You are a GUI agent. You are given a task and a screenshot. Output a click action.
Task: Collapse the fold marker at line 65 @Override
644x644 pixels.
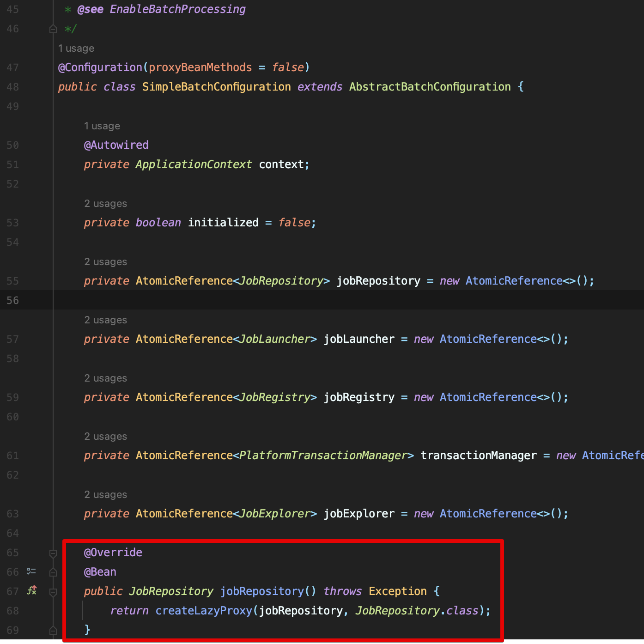coord(53,553)
